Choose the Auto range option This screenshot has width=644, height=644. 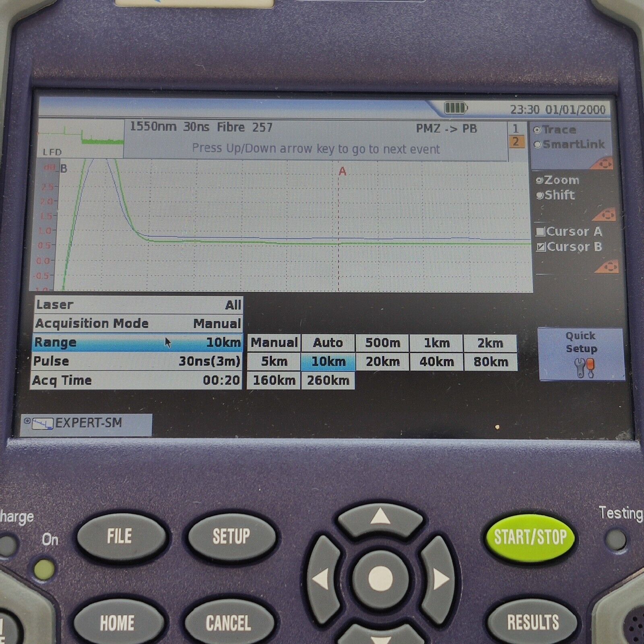(328, 343)
